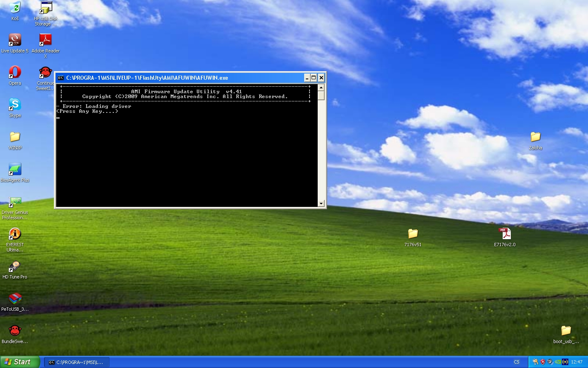Select the Driver Genius Professional shortcut
588x368 pixels.
[15, 207]
